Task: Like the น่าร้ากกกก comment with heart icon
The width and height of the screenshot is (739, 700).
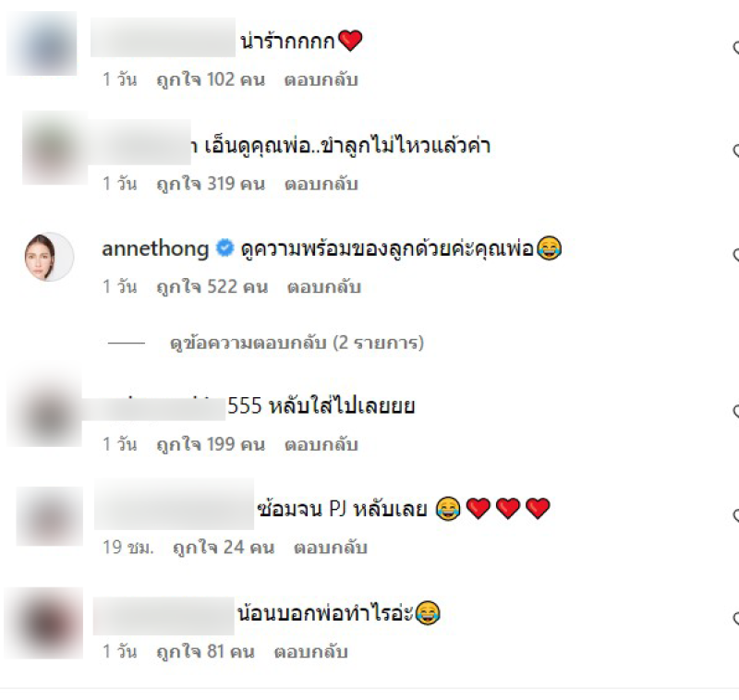Action: click(x=736, y=47)
